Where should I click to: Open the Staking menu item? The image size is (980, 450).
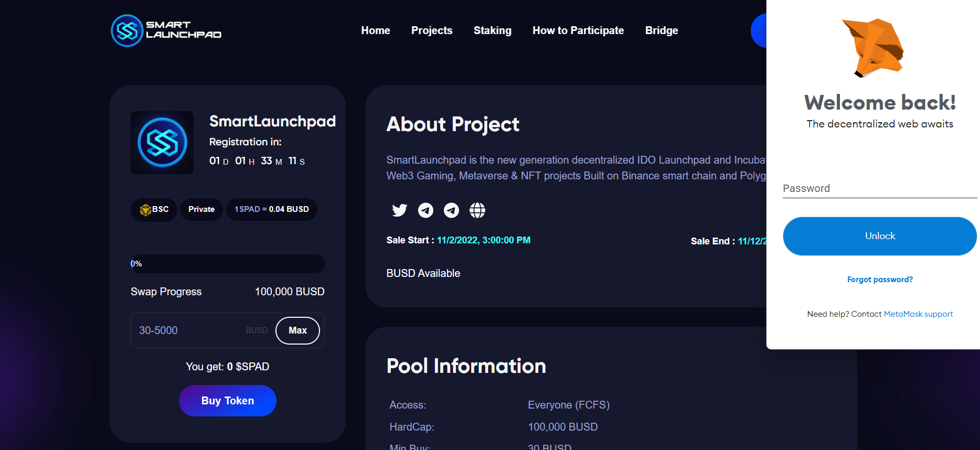pos(493,30)
